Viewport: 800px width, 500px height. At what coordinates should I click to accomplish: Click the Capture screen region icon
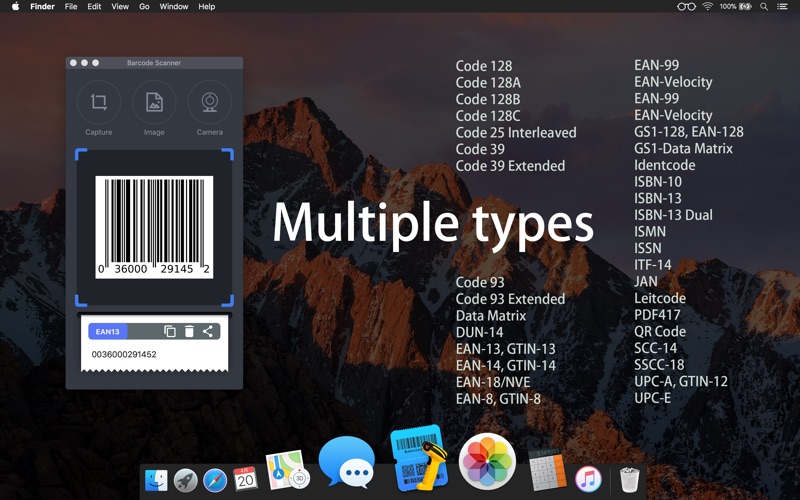[98, 102]
